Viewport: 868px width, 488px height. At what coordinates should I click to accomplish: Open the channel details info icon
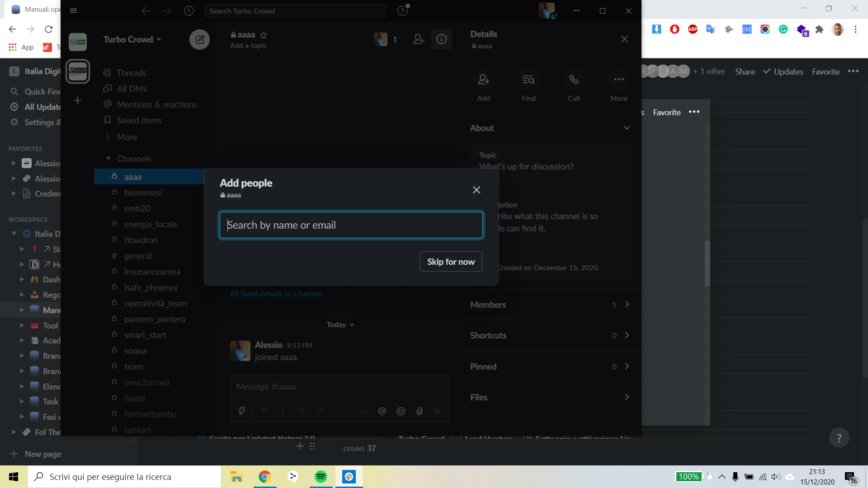442,40
